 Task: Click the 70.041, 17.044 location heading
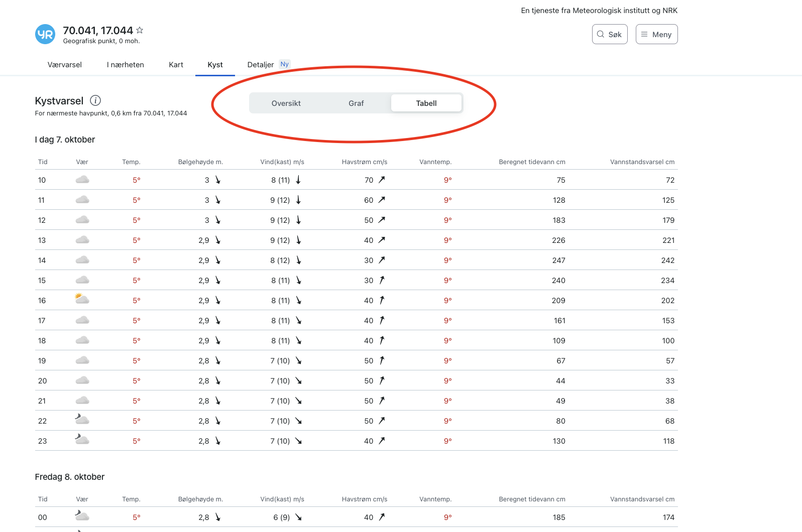pos(98,31)
